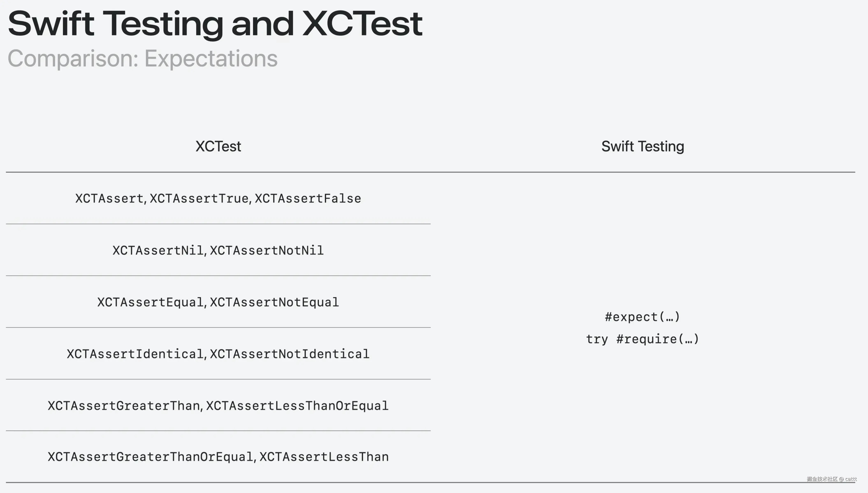Screen dimensions: 868x493
Task: Click the XCTAssertEqual text
Action: (x=150, y=302)
